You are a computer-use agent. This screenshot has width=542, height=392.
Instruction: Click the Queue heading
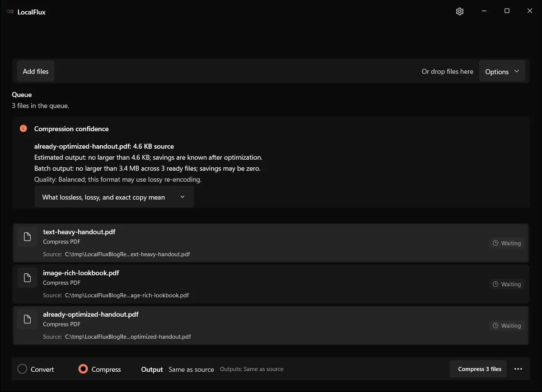pos(22,95)
